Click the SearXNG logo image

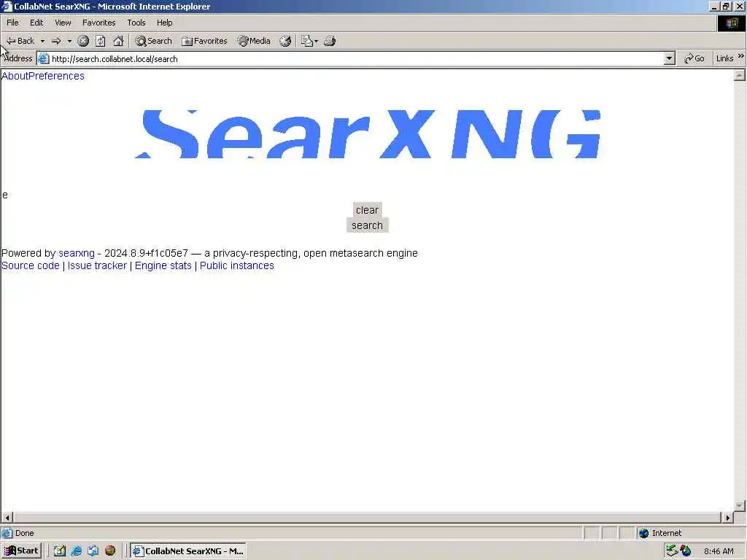(368, 134)
